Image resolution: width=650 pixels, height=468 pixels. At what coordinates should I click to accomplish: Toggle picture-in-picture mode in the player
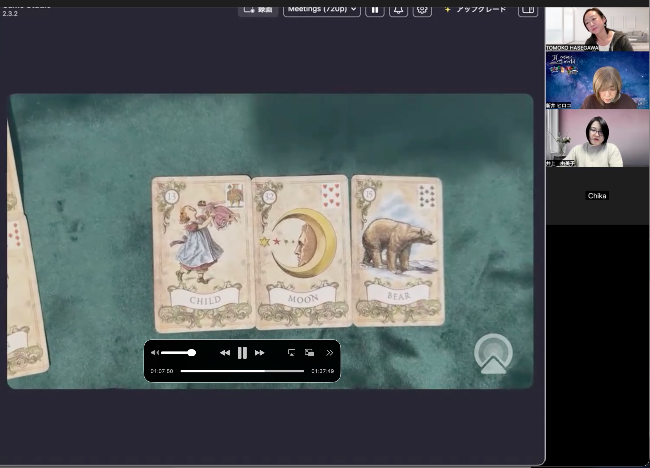click(309, 352)
